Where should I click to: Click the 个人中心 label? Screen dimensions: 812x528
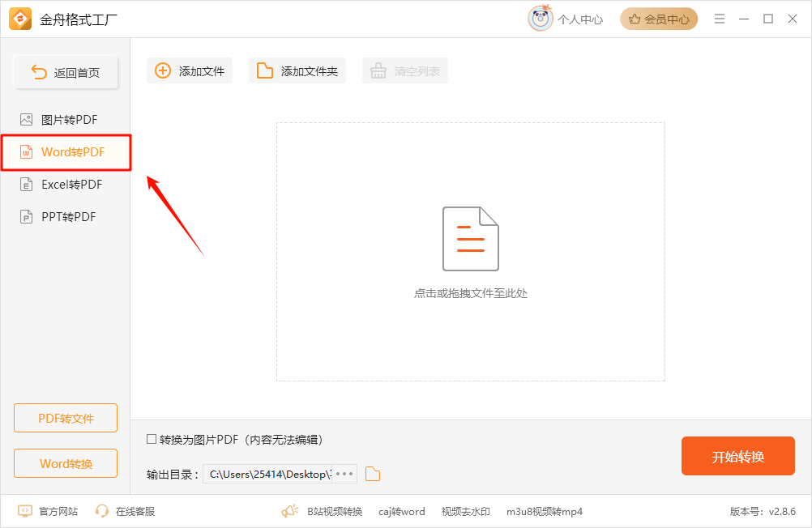point(580,19)
